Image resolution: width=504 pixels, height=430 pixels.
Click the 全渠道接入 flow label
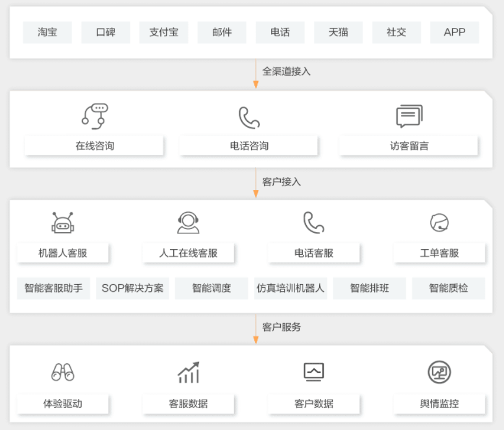point(287,71)
